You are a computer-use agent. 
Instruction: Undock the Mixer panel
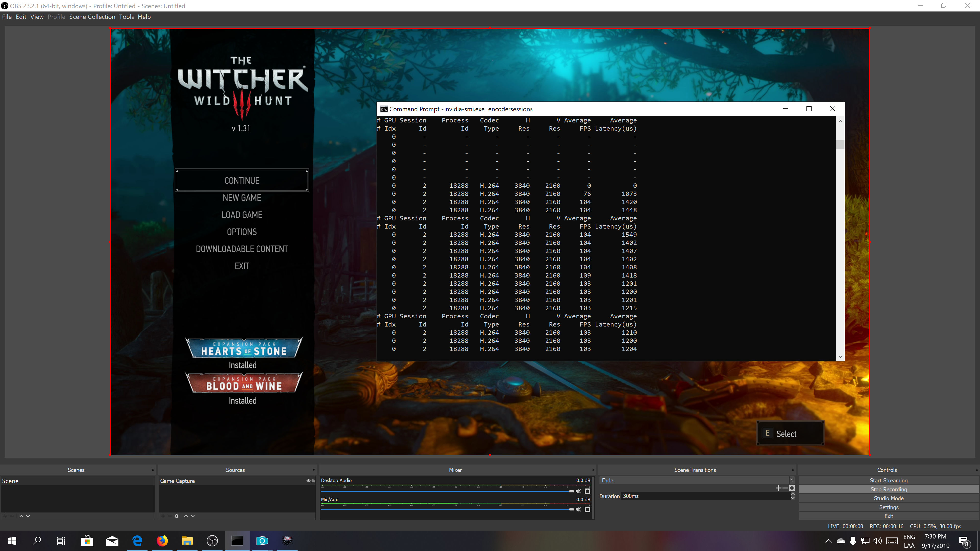coord(593,470)
